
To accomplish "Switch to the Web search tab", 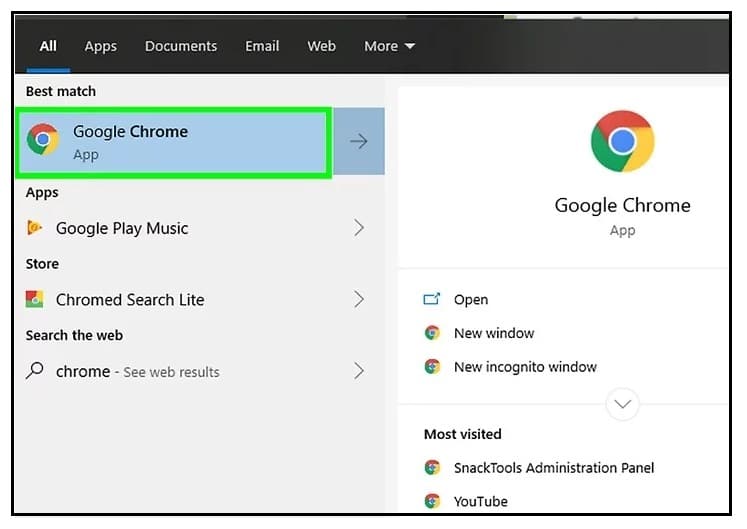I will (322, 46).
